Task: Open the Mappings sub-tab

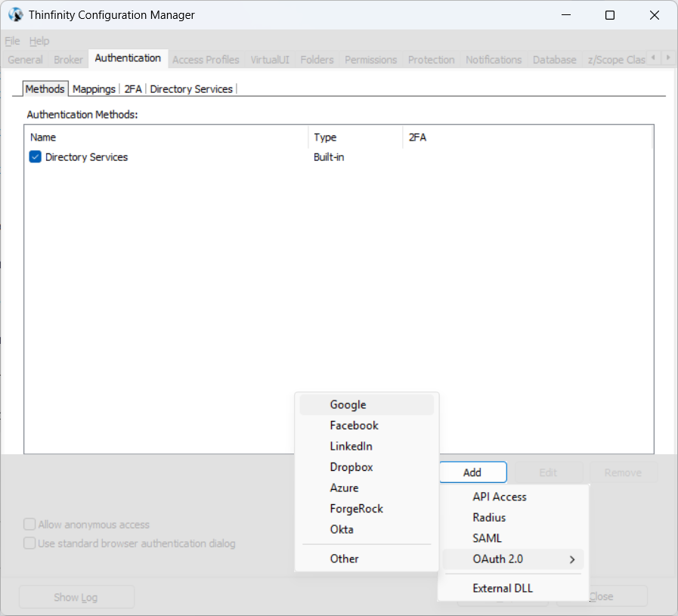Action: [x=94, y=89]
